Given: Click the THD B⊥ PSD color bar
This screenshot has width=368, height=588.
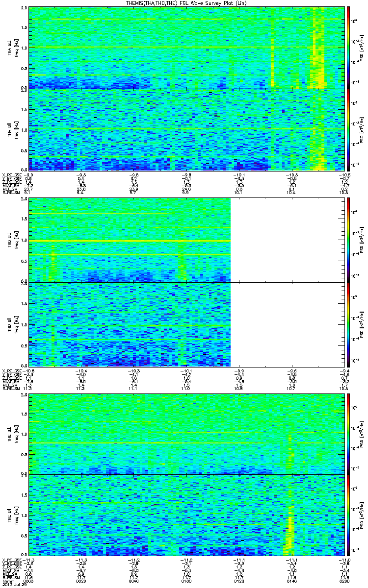Looking at the screenshot, I should [x=349, y=240].
